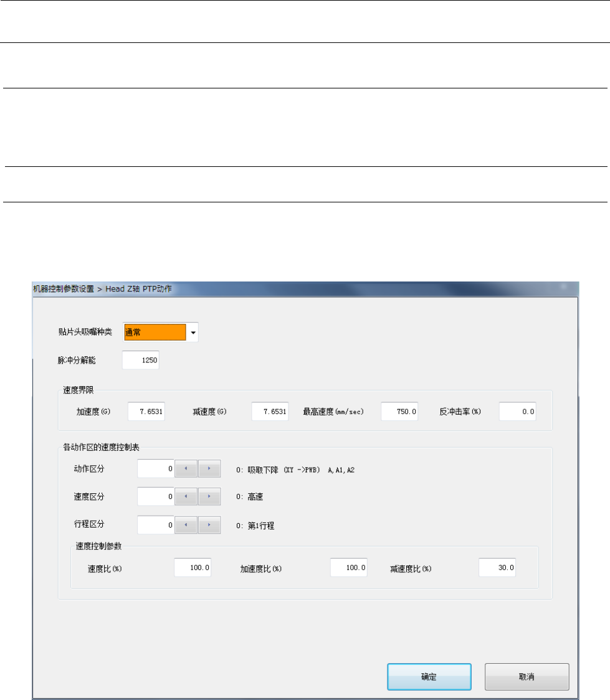This screenshot has width=610, height=700.
Task: Decrease 行程区分 with left arrow
Action: 186,525
